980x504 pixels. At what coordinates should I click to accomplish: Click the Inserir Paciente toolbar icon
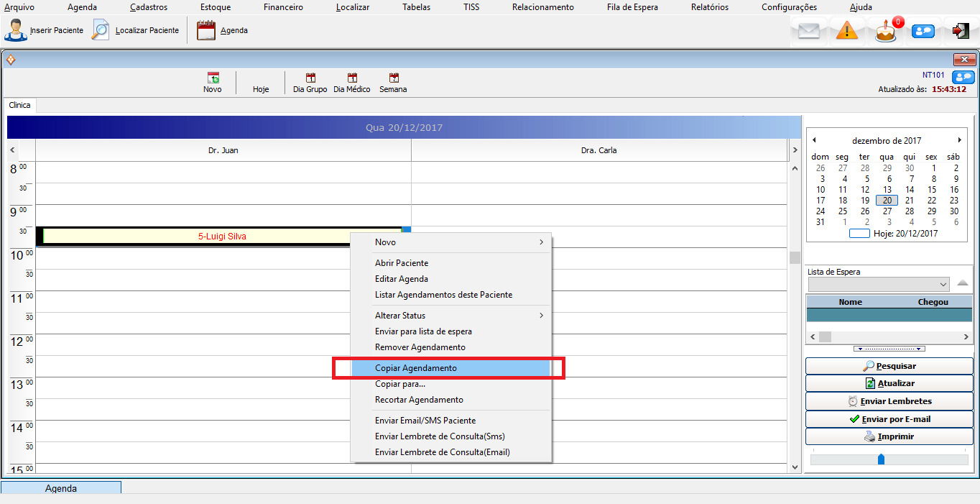click(16, 30)
